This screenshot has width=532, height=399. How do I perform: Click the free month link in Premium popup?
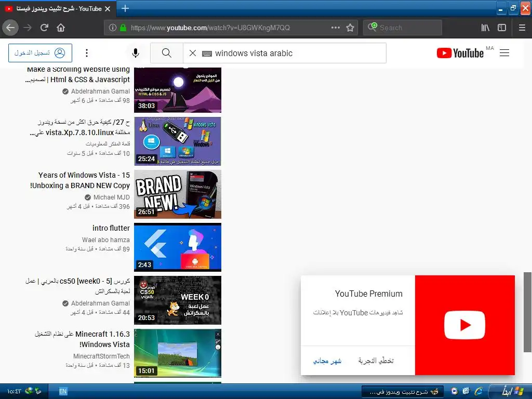pyautogui.click(x=327, y=361)
